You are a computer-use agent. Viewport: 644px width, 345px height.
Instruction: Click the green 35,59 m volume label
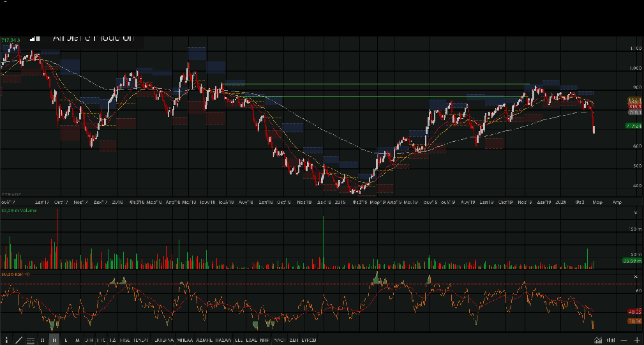pyautogui.click(x=631, y=261)
